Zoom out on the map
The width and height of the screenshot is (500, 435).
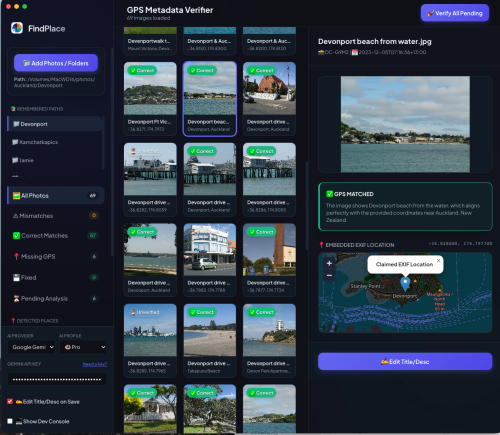click(329, 276)
